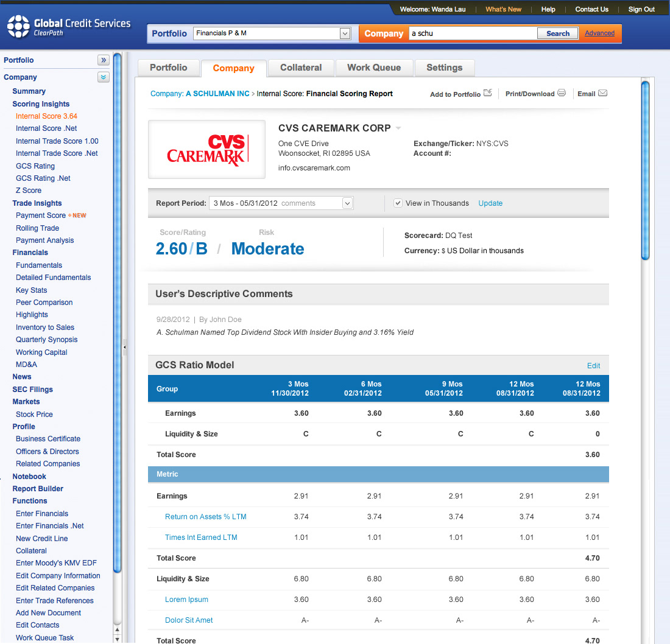Click the Print/Download printer icon

[562, 93]
